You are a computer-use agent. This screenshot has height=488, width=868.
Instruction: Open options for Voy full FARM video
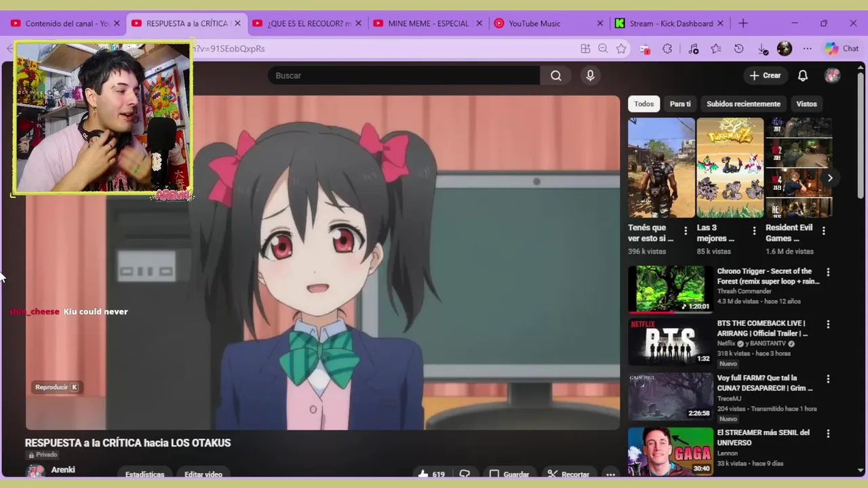[x=828, y=379]
